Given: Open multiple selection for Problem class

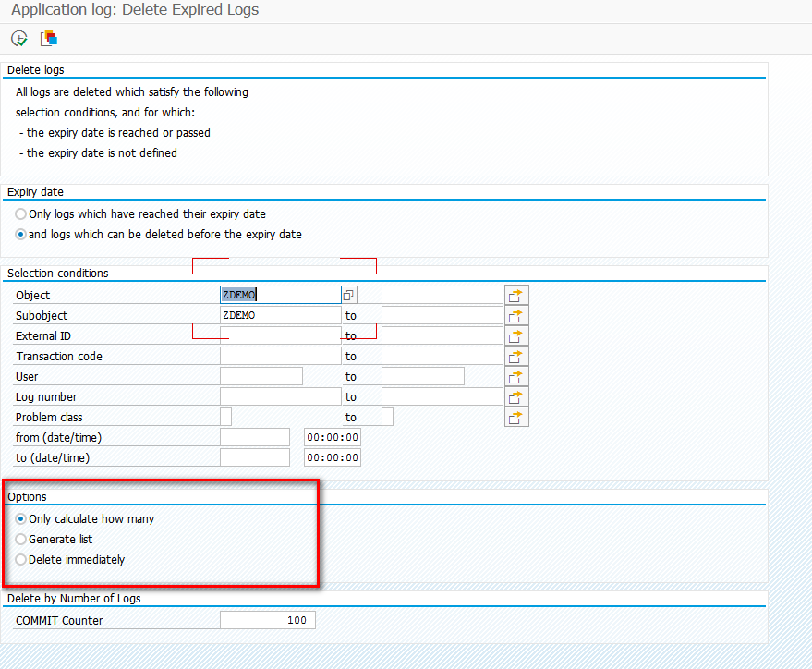Looking at the screenshot, I should click(x=516, y=417).
